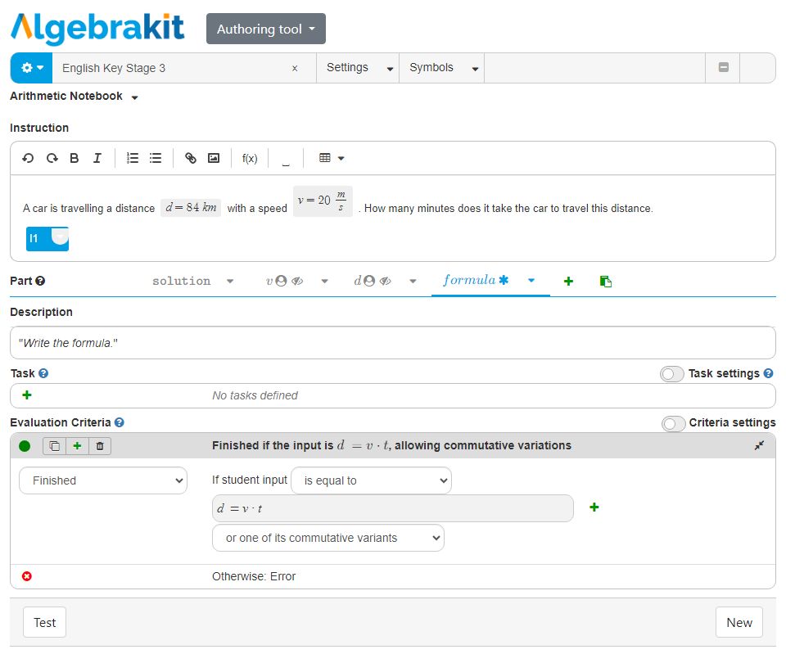Expand the commutative variants dropdown
Image resolution: width=786 pixels, height=672 pixels.
(x=327, y=538)
